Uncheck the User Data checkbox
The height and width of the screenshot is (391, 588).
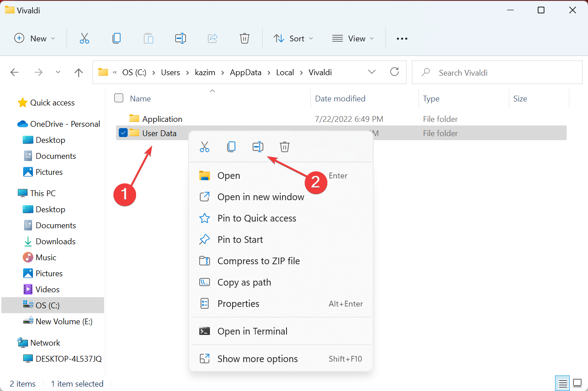(123, 133)
